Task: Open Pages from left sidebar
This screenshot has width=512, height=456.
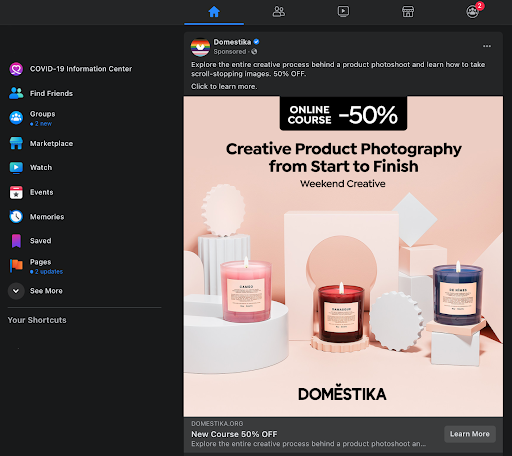Action: pos(41,262)
